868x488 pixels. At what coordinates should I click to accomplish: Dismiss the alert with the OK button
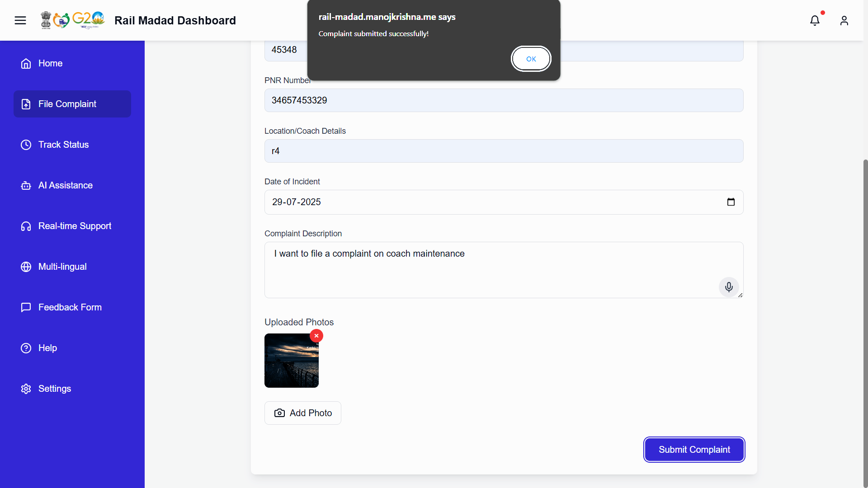pyautogui.click(x=531, y=59)
